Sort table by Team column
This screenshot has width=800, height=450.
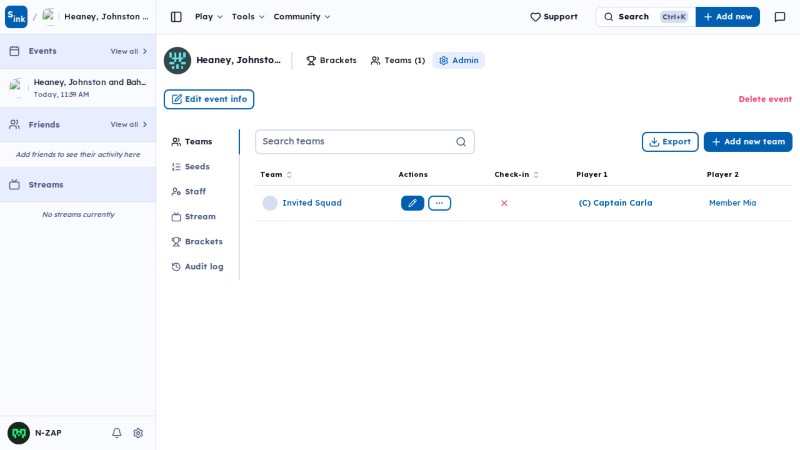(x=276, y=174)
